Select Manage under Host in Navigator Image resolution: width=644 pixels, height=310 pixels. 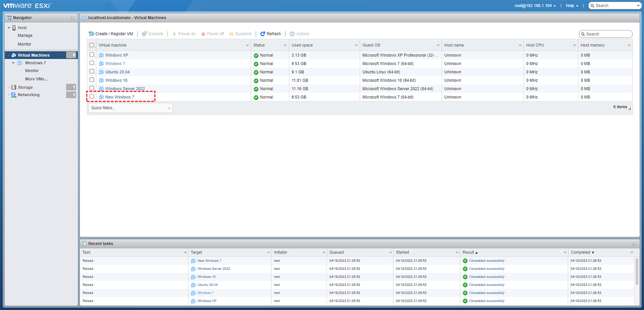25,35
